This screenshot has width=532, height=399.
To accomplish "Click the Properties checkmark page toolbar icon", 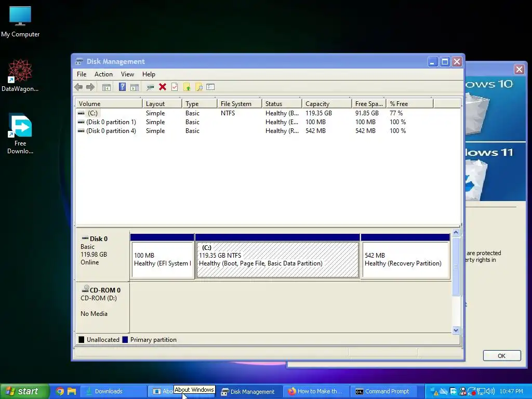I will pyautogui.click(x=175, y=87).
